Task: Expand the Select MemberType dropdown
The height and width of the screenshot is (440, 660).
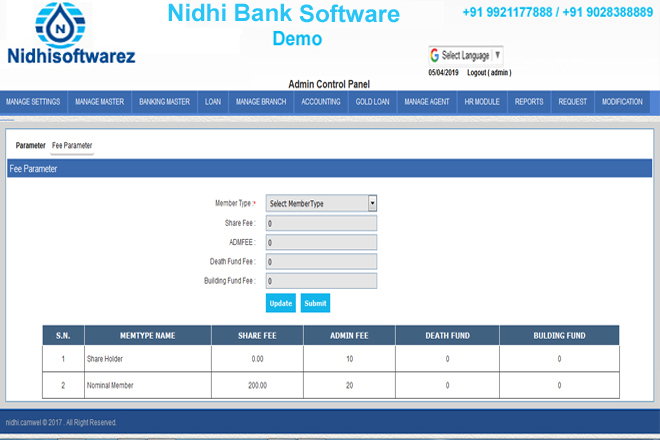Action: coord(321,203)
